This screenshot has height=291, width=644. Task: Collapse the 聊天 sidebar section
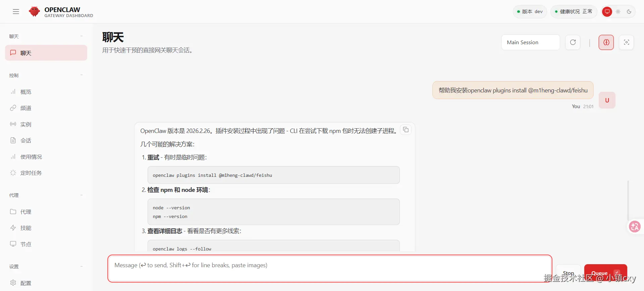coord(82,36)
